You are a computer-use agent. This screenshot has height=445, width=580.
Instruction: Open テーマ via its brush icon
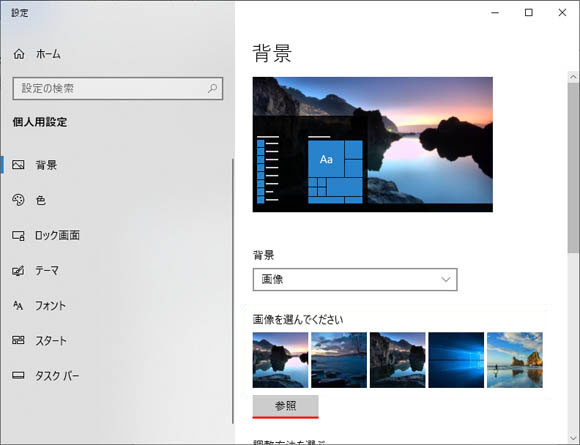coord(18,270)
